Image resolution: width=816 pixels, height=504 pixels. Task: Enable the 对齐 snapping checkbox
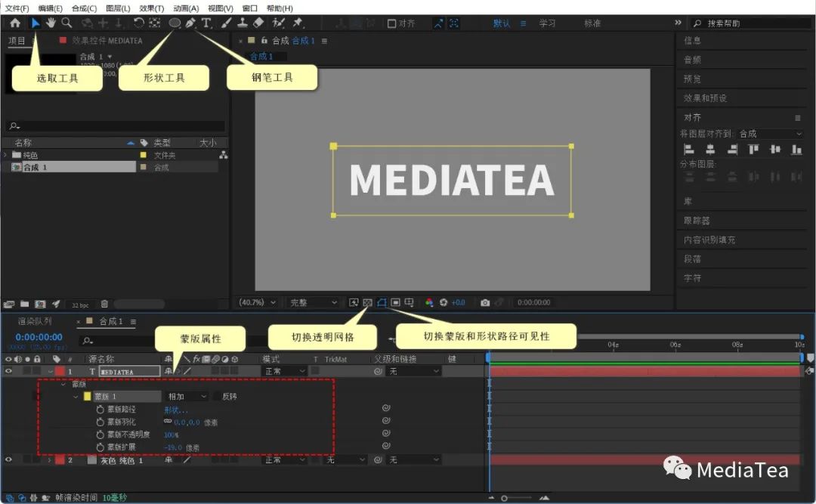coord(392,23)
